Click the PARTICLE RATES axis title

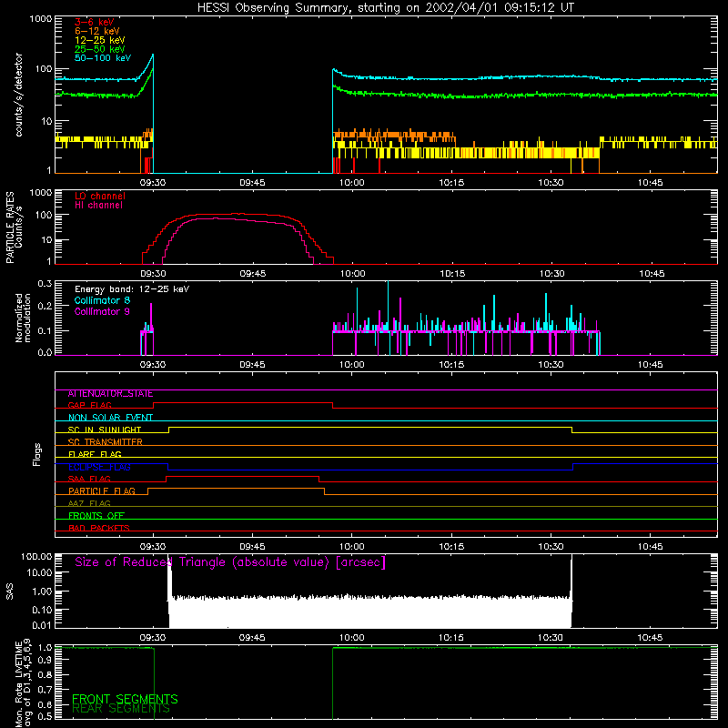pos(10,227)
